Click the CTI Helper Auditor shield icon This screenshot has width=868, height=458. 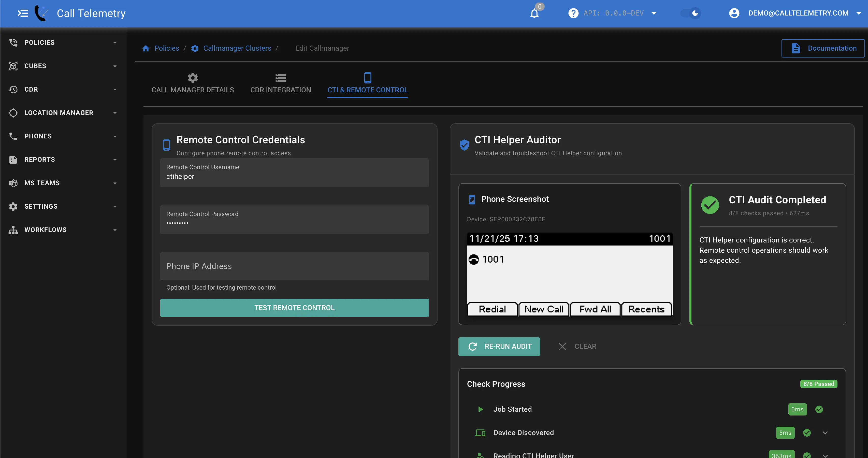[x=464, y=145]
